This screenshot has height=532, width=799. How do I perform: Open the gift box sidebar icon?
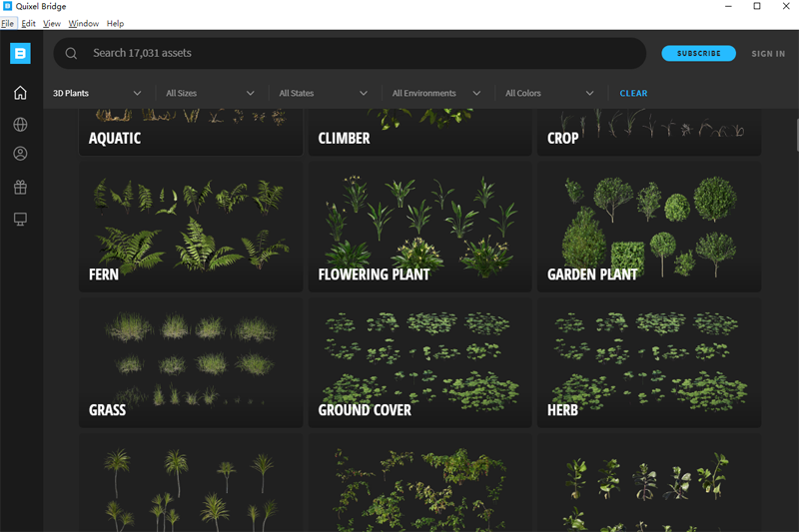click(x=20, y=188)
